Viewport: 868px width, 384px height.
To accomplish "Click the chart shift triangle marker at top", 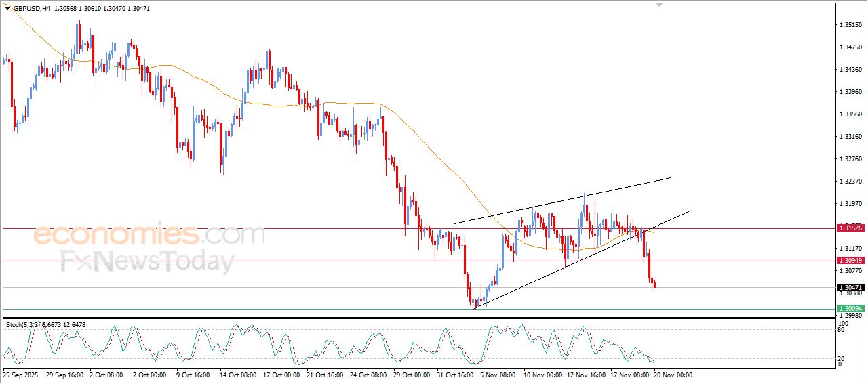I will click(659, 5).
